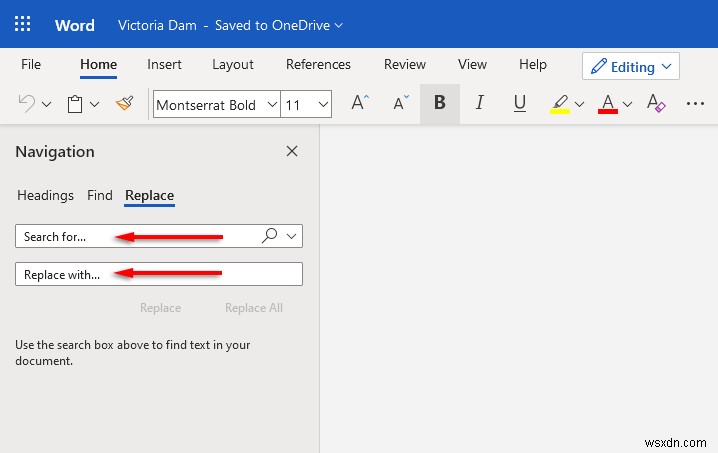Screen dimensions: 718x453
Task: Expand the Paste options dropdown
Action: click(94, 104)
